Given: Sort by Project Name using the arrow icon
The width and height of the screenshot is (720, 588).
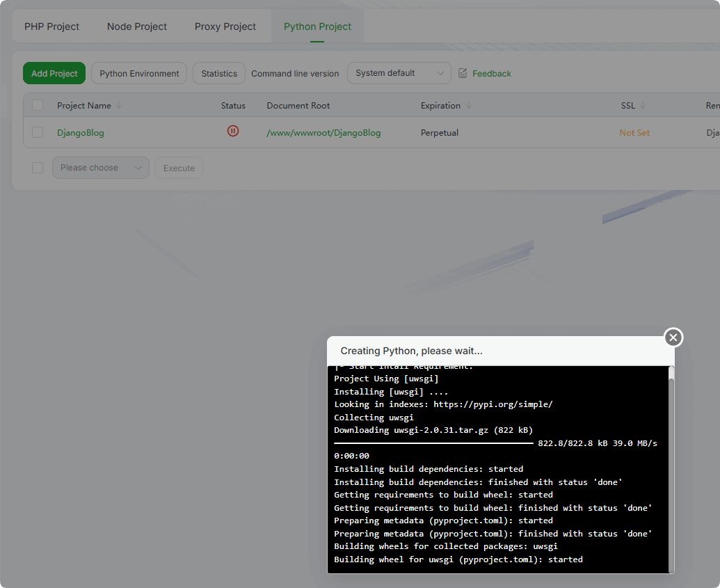Looking at the screenshot, I should coord(119,106).
